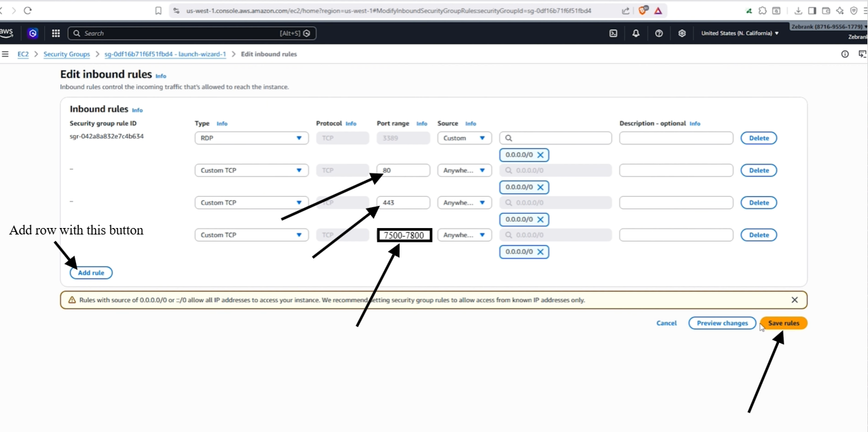Remove the 0.0.0.0/0 tag from the RDP rule
This screenshot has width=868, height=432.
coord(541,155)
